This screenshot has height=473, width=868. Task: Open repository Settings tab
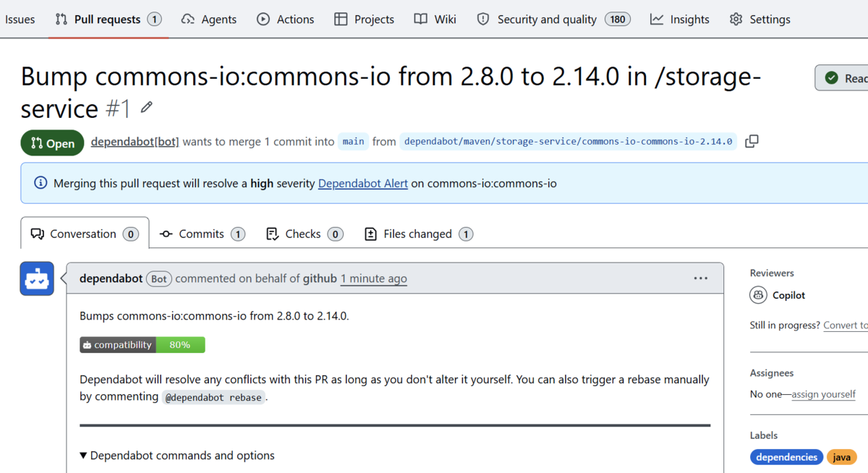(760, 20)
